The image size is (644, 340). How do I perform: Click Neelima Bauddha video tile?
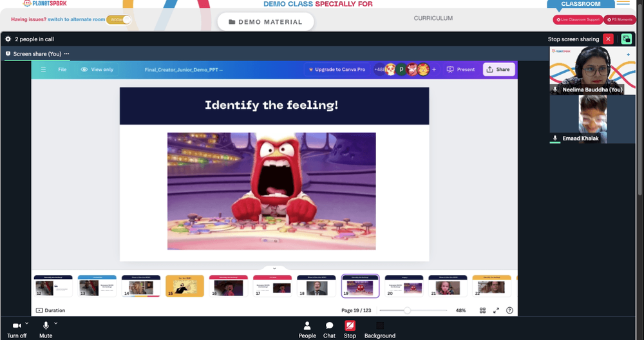click(592, 71)
